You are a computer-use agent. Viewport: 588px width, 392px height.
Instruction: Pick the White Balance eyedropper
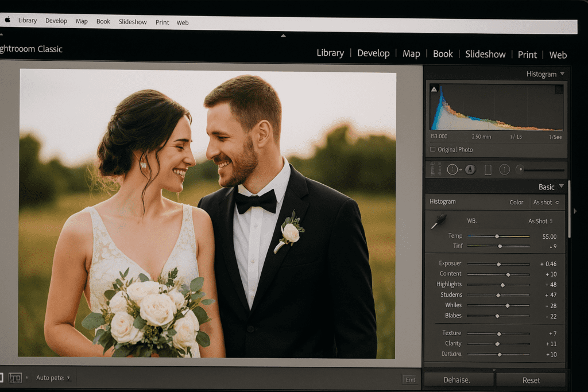click(x=438, y=220)
